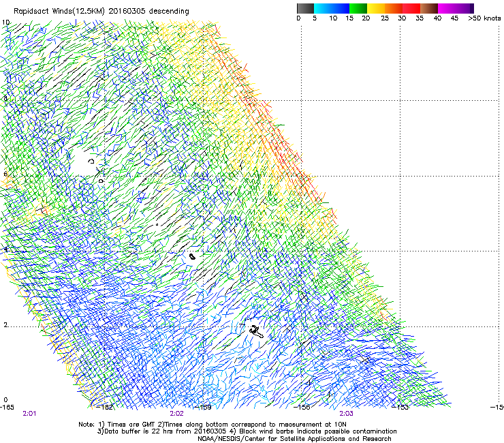Viewport: 504px width, 443px height.
Task: Click the longitude label "-159"
Action: click(x=204, y=408)
